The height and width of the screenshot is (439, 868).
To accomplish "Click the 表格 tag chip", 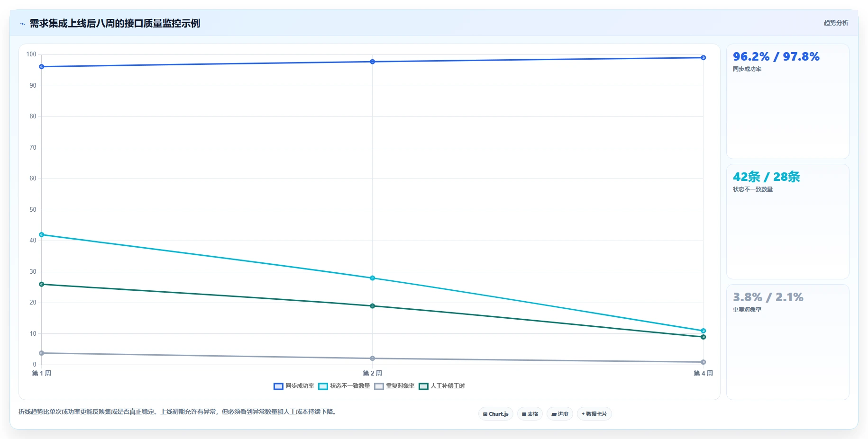I will pyautogui.click(x=530, y=414).
